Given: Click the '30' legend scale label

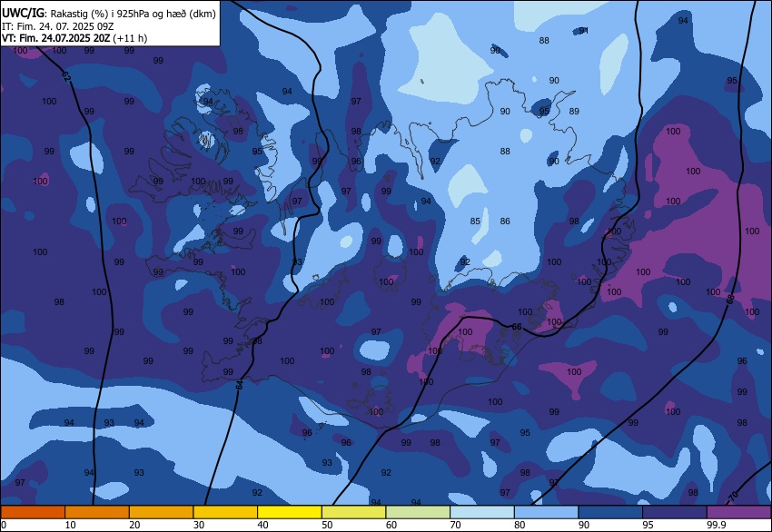Looking at the screenshot, I should coord(198,525).
